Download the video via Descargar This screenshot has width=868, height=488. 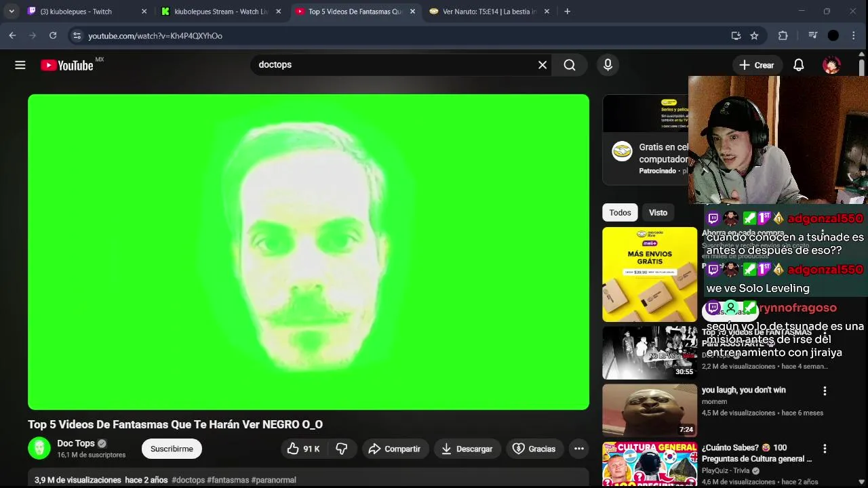point(467,449)
